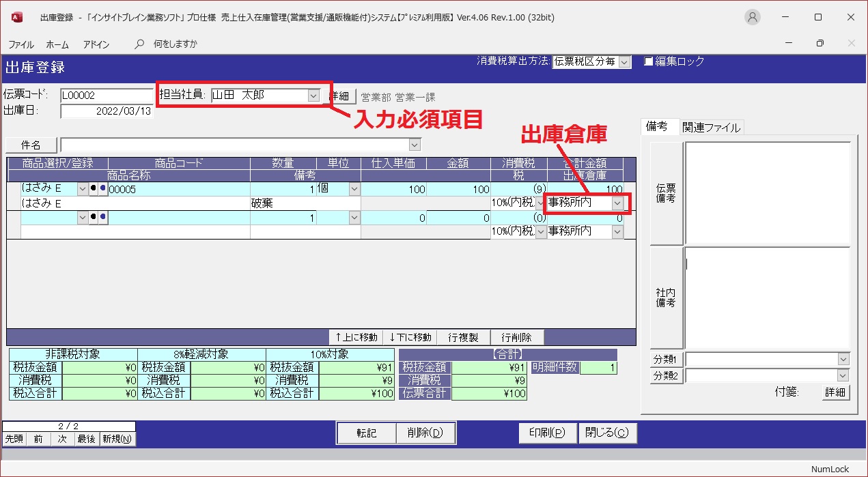Click the 詳細 button beside 付箋
868x477 pixels.
click(x=836, y=392)
